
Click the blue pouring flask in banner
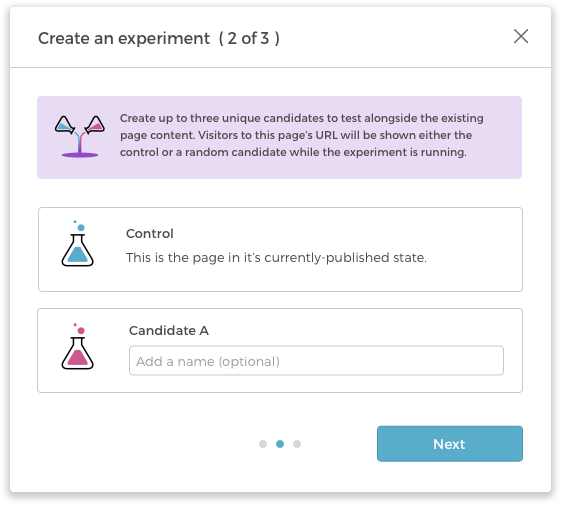65,125
